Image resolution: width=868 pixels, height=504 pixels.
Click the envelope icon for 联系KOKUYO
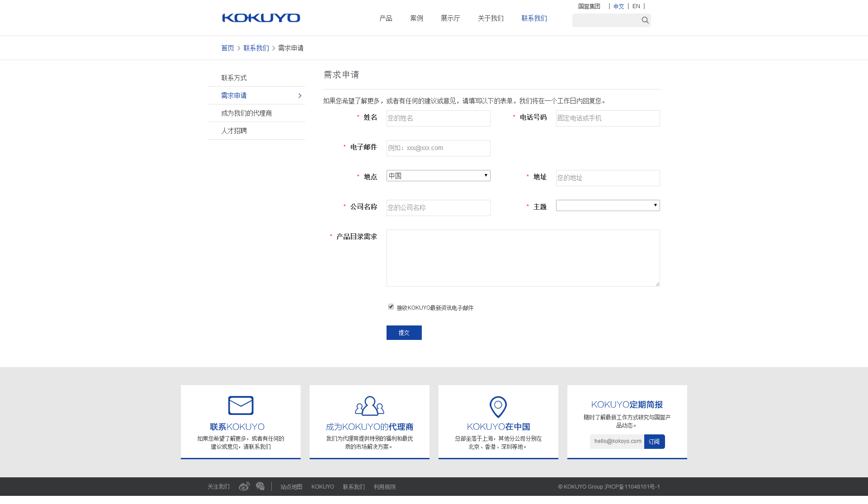click(x=241, y=405)
